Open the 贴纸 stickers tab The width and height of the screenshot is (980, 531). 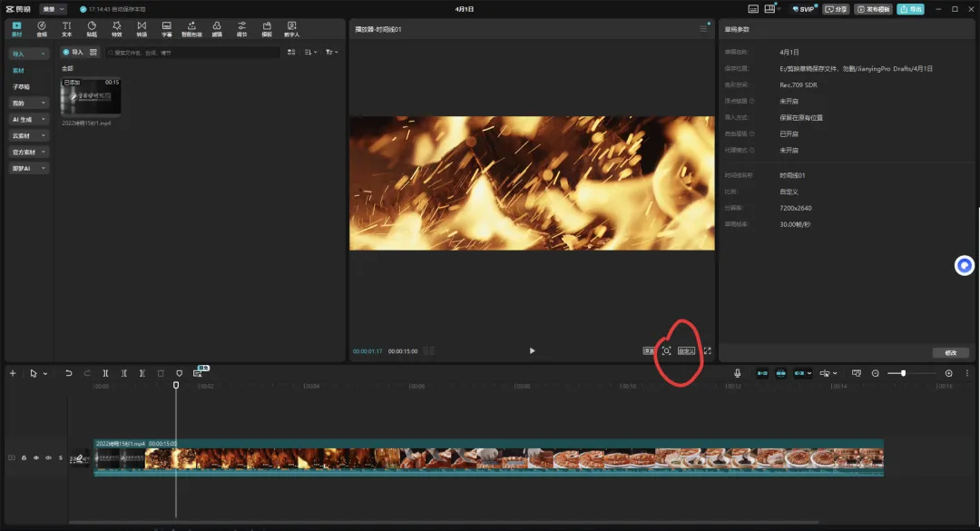click(x=92, y=29)
